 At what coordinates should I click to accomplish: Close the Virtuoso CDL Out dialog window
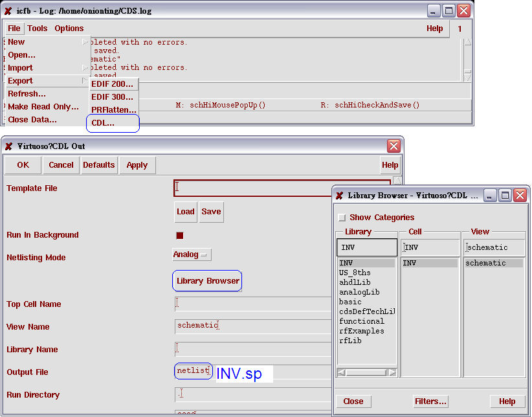coord(393,146)
